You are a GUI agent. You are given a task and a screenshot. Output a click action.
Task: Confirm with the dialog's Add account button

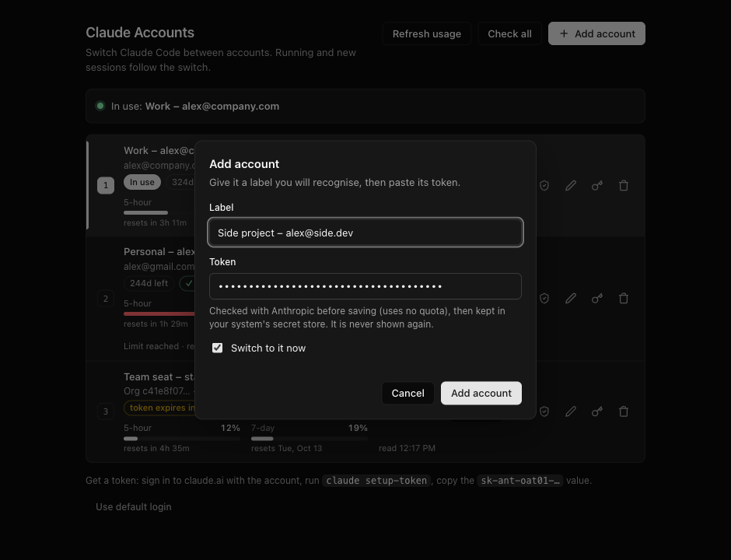(x=481, y=393)
